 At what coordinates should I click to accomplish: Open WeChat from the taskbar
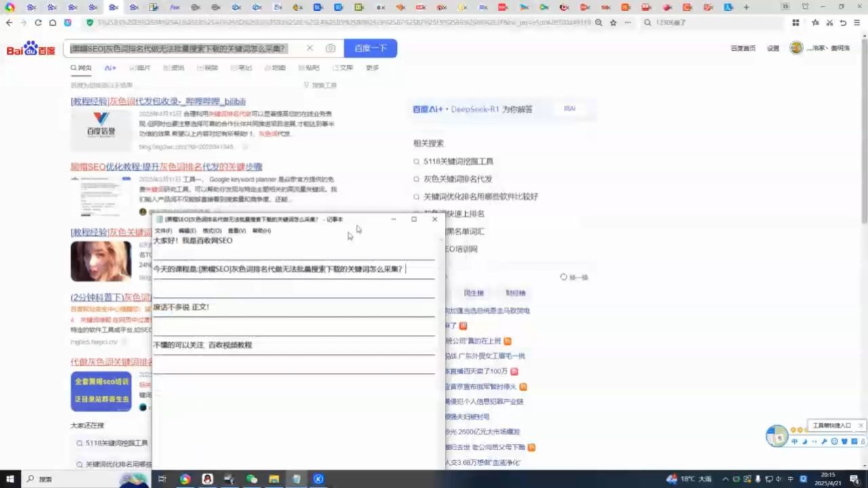252,479
